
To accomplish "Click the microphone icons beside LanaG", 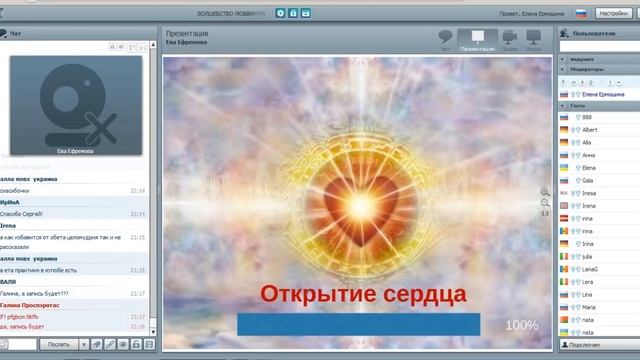I will tap(576, 269).
